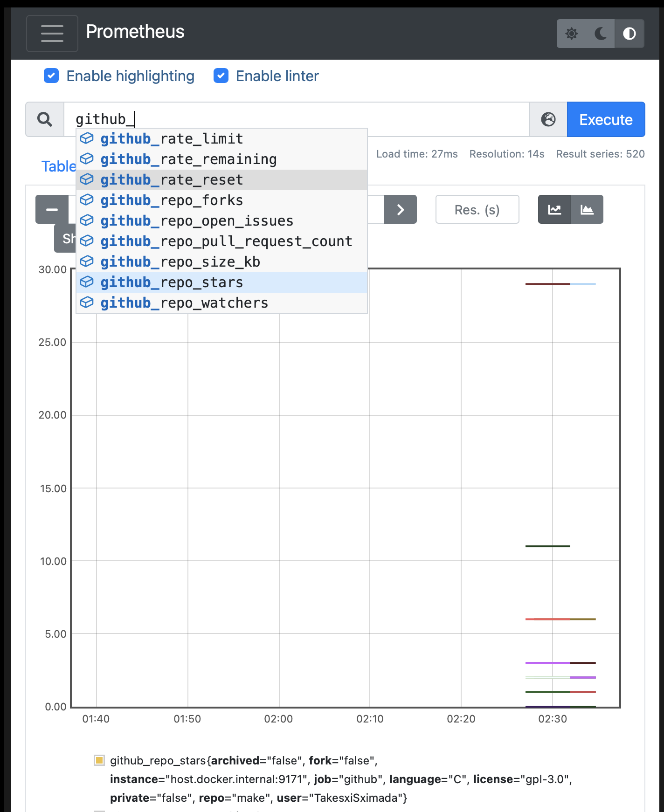Click 02:30 time axis label
Viewport: 664px width, 812px height.
pyautogui.click(x=553, y=719)
